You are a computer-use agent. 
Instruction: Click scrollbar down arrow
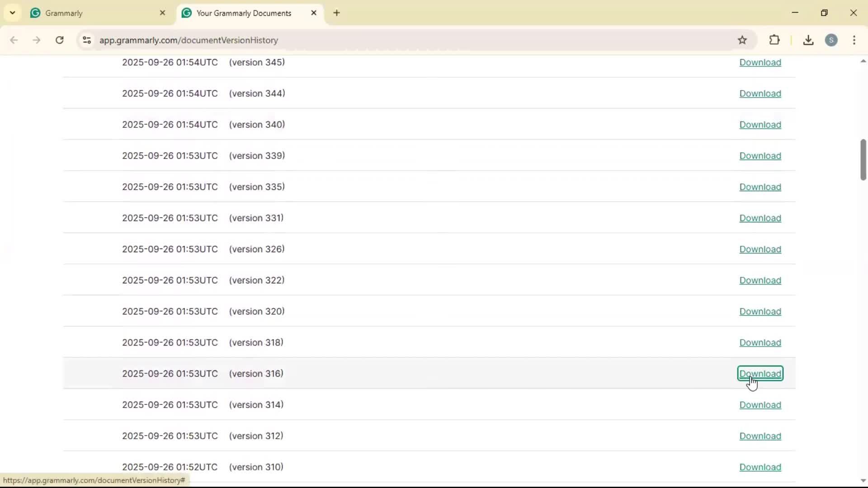pos(863,481)
